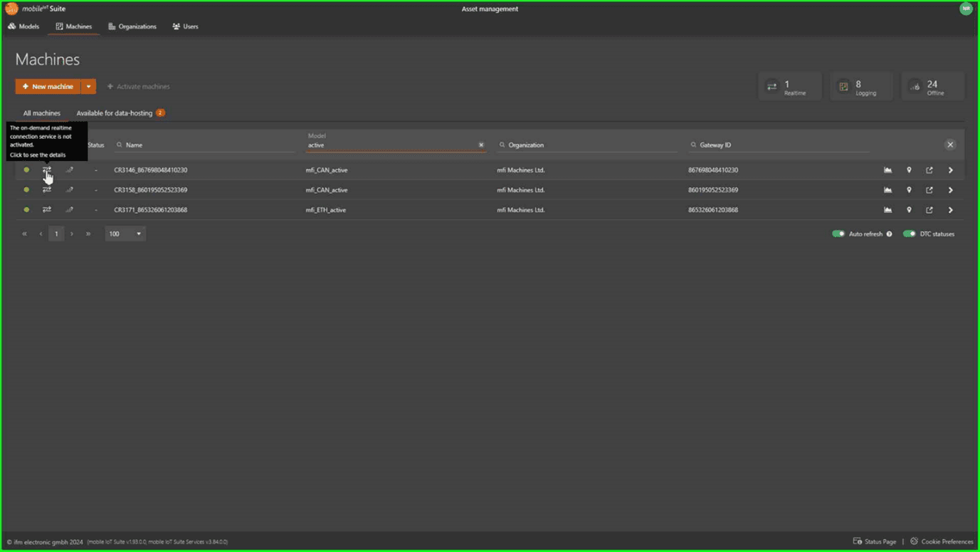
Task: Show map location for CR3158_860195052523369
Action: point(909,190)
